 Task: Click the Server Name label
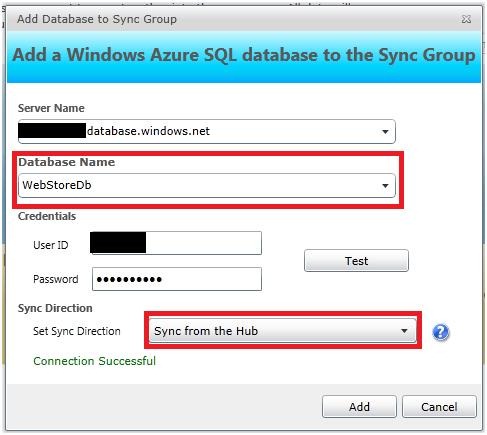pyautogui.click(x=51, y=108)
